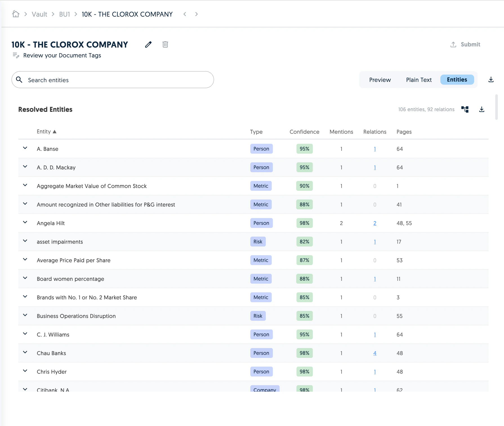Image resolution: width=504 pixels, height=426 pixels.
Task: Click the 90% confidence badge
Action: point(304,186)
